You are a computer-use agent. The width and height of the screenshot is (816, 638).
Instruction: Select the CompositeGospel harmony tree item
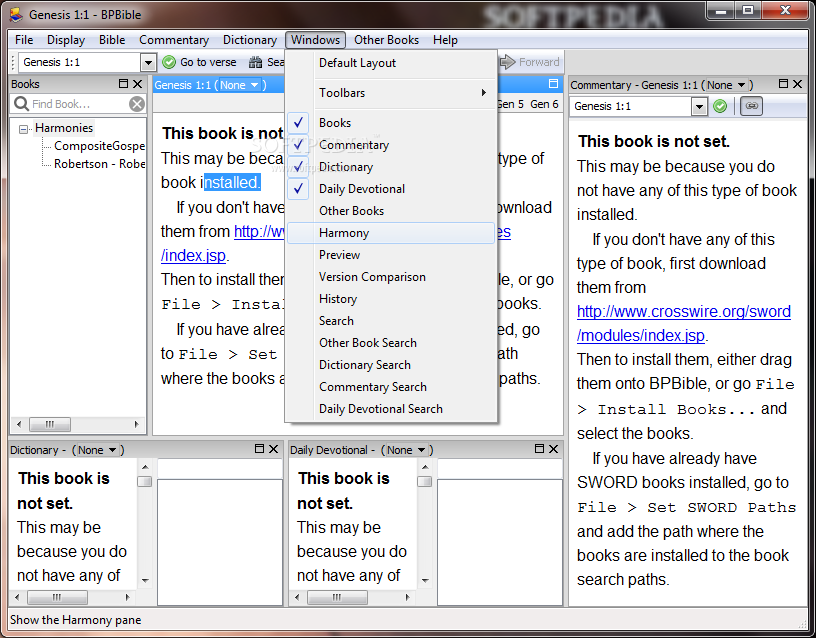pos(99,146)
